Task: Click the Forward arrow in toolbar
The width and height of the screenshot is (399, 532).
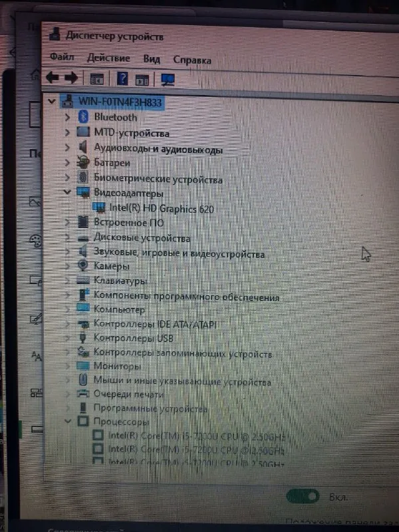Action: (71, 78)
